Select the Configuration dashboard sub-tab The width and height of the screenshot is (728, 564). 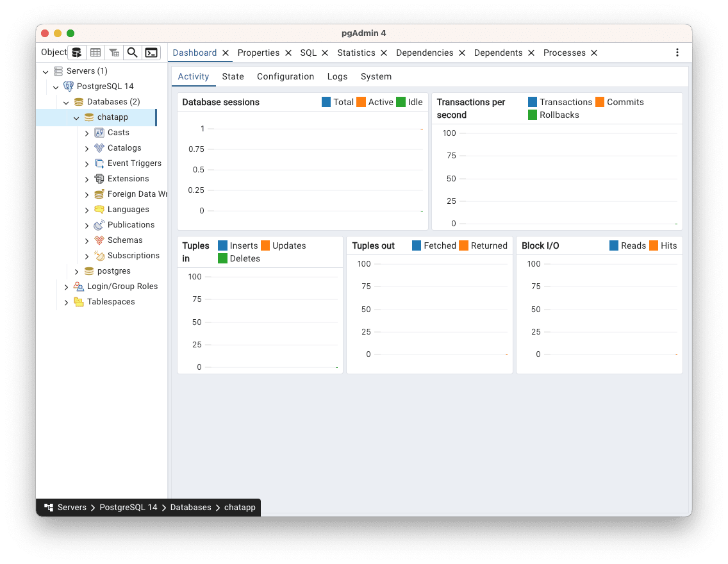point(286,77)
